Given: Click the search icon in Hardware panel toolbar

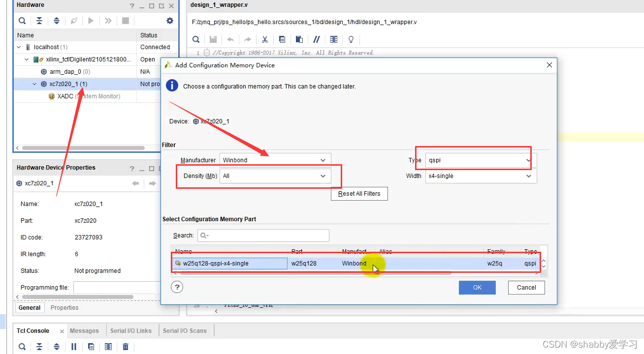Looking at the screenshot, I should [x=22, y=21].
